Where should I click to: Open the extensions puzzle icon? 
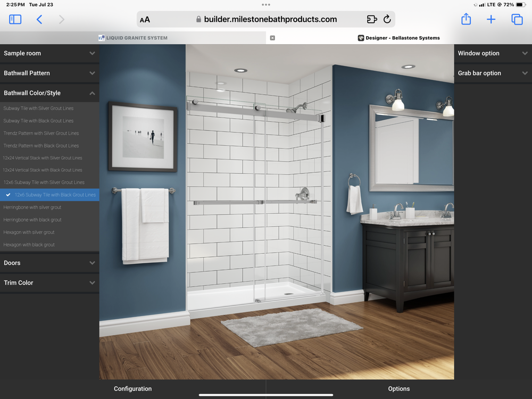point(372,20)
